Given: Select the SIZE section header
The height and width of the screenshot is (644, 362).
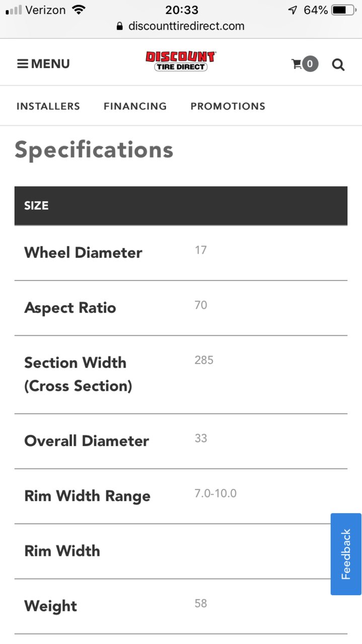Looking at the screenshot, I should [181, 205].
